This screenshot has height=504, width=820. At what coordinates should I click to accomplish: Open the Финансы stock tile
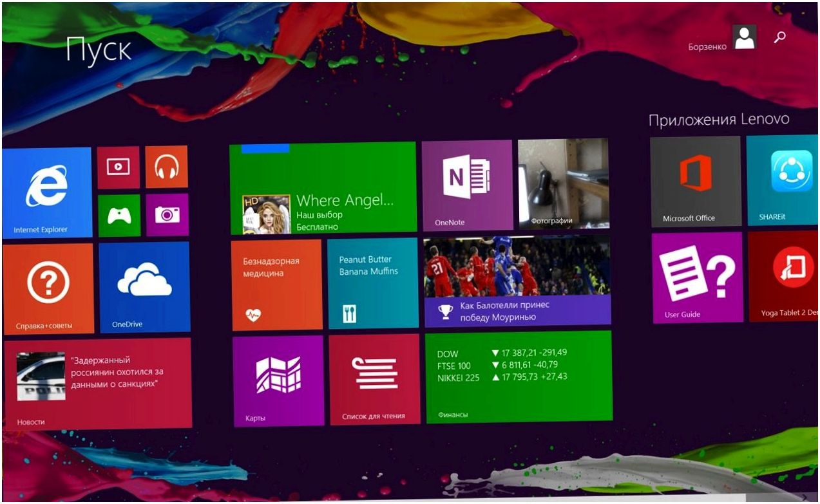point(519,377)
